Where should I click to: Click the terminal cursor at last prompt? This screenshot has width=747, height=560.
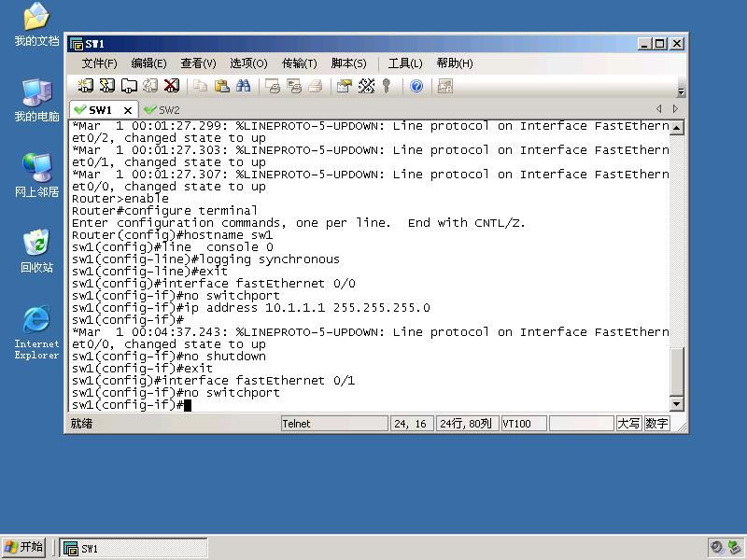188,405
